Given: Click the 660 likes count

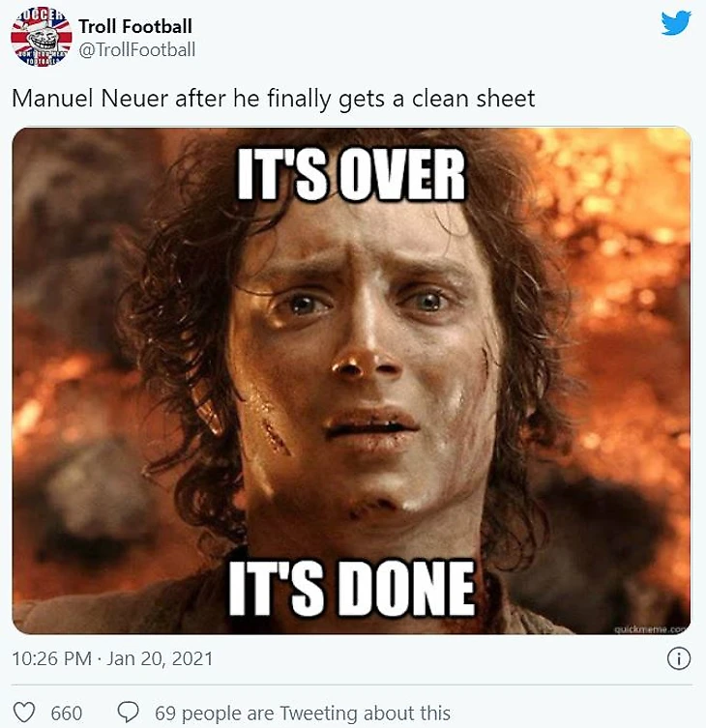Looking at the screenshot, I should [66, 713].
